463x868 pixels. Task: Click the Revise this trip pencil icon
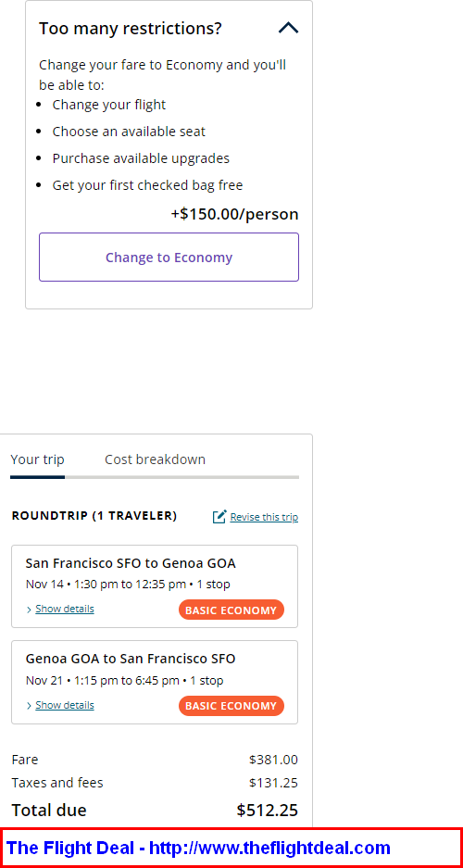point(219,517)
